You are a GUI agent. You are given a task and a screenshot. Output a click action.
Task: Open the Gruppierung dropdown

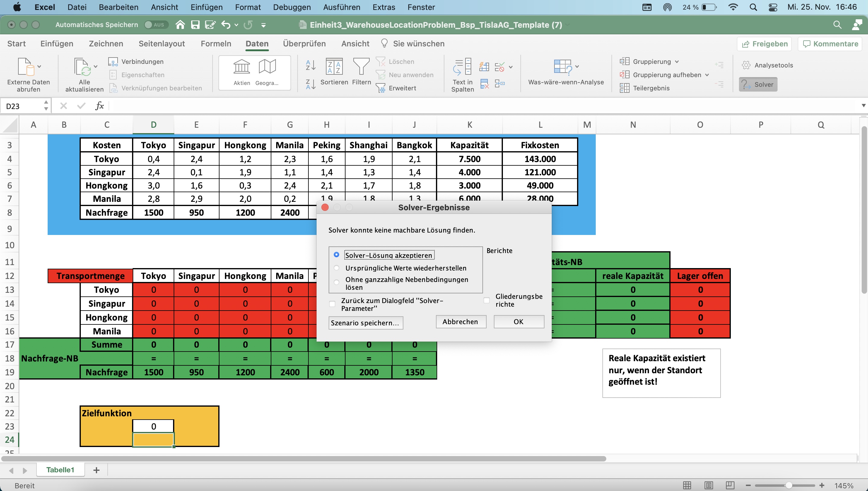[677, 62]
